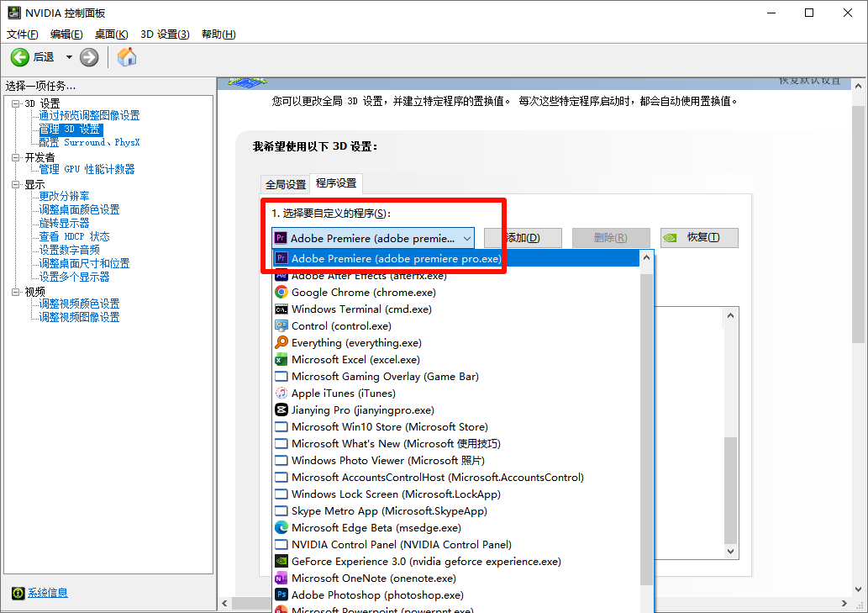Select the Windows Photo Viewer icon
Screen dimensions: 868x613
281,461
